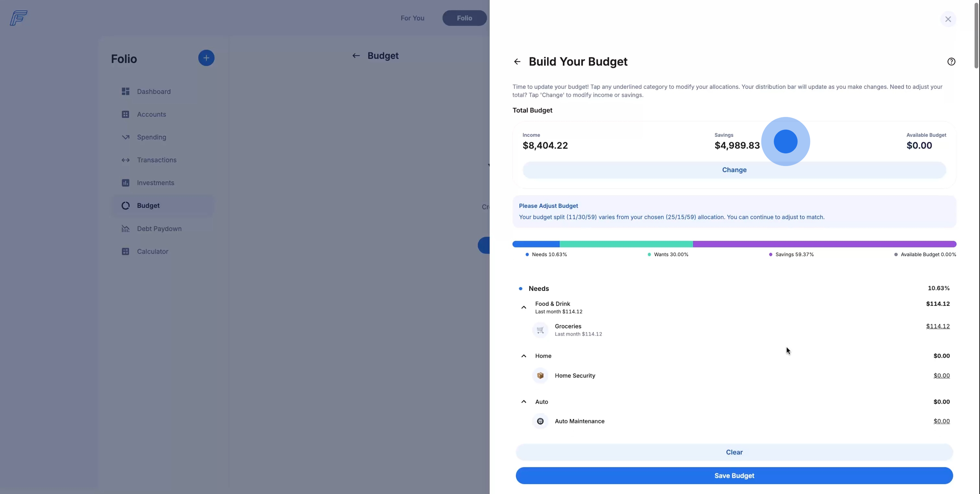Close the Build Your Budget panel

(x=948, y=19)
